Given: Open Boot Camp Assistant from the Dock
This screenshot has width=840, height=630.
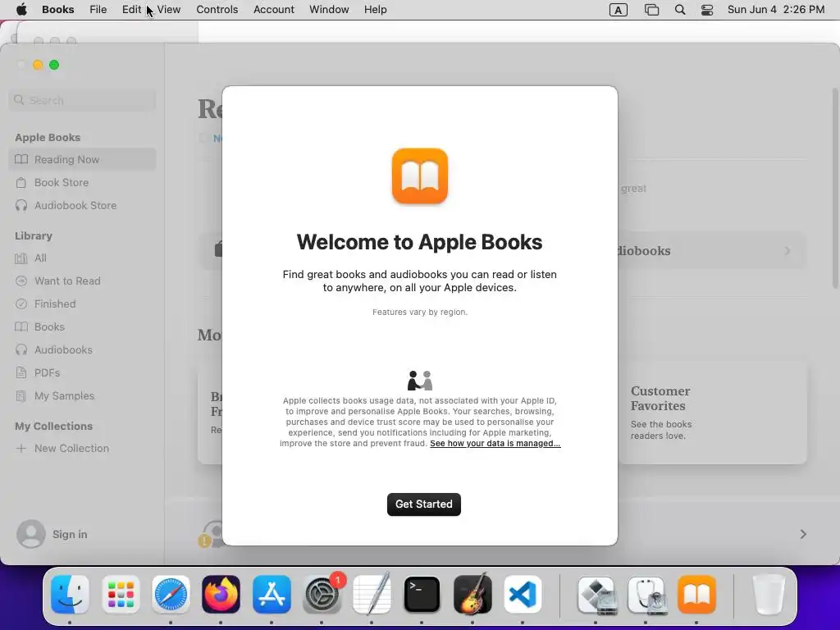Looking at the screenshot, I should (597, 595).
